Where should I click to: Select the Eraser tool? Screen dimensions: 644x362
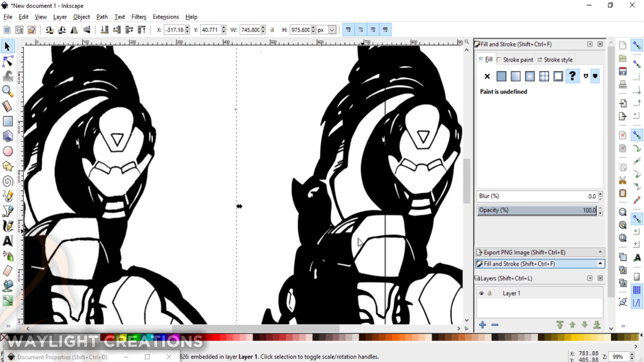point(7,271)
